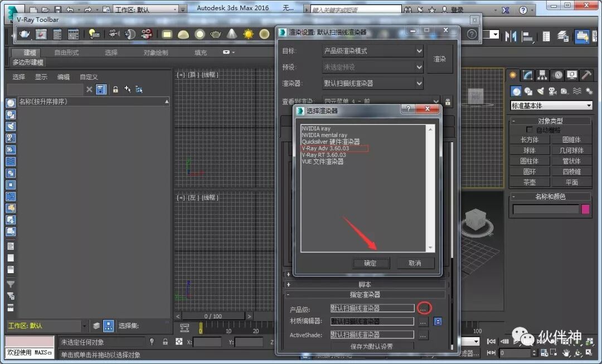The width and height of the screenshot is (602, 364).
Task: Click the 取消 button
Action: (415, 263)
